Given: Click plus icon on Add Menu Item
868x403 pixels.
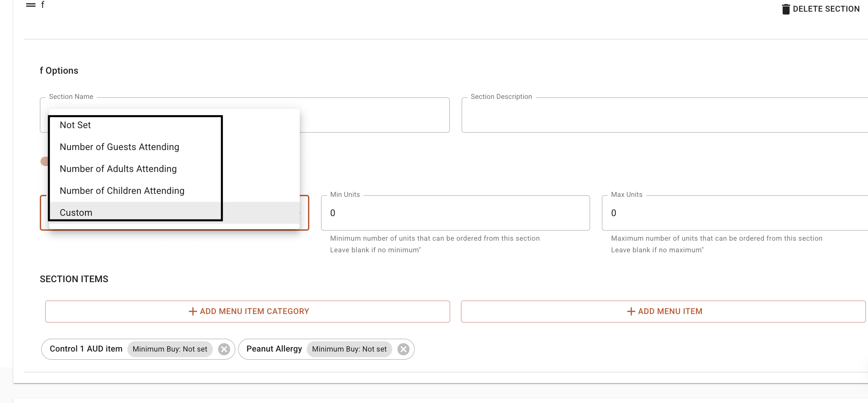Looking at the screenshot, I should pyautogui.click(x=631, y=311).
